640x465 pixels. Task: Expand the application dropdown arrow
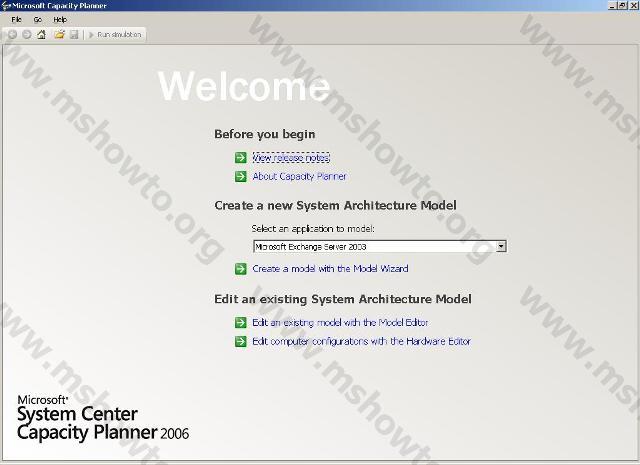pos(501,247)
